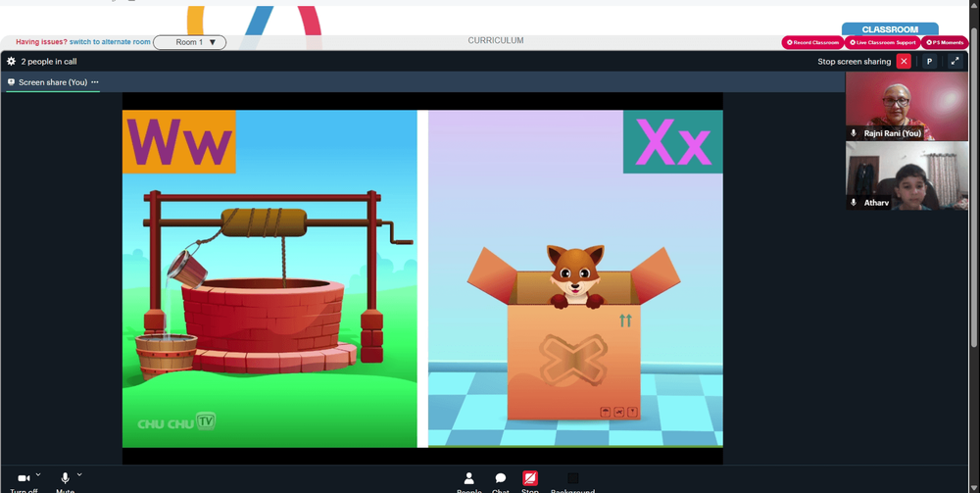Click Rajni Rani microphone indicator
The image size is (980, 493).
point(854,133)
